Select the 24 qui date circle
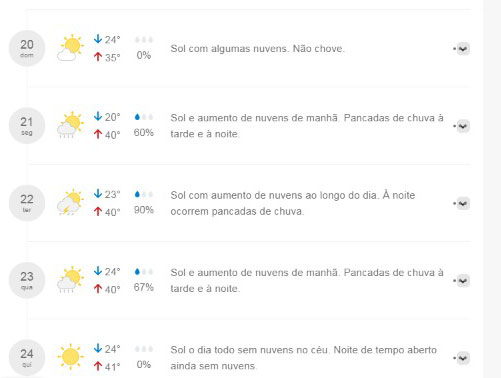501x378 pixels. click(x=27, y=358)
